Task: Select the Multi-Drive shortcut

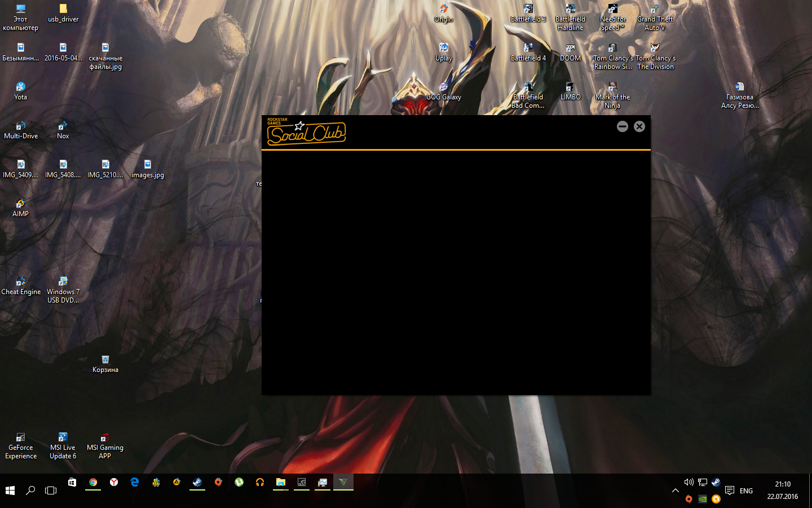Action: [21, 130]
